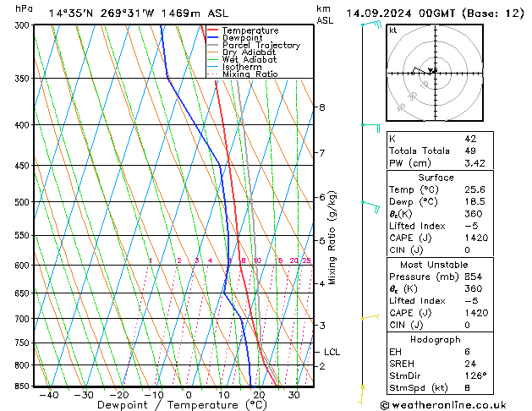Click the -40 temperature axis label
The height and width of the screenshot is (411, 532).
[49, 396]
